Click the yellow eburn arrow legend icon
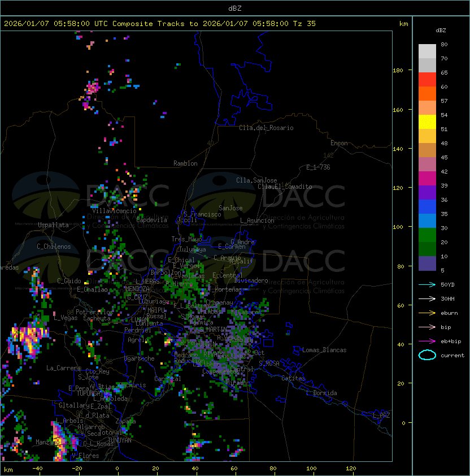Screen dimensions: 470x476 point(427,313)
